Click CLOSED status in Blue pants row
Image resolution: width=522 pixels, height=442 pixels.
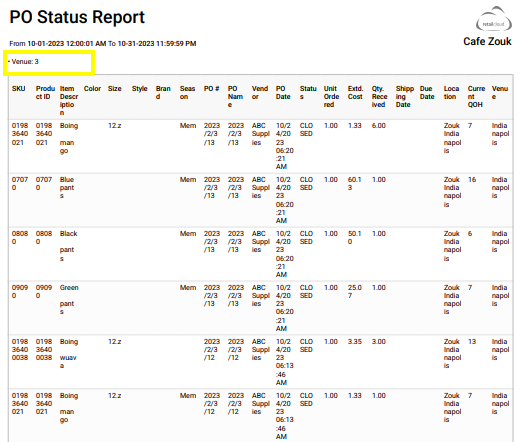[x=306, y=184]
